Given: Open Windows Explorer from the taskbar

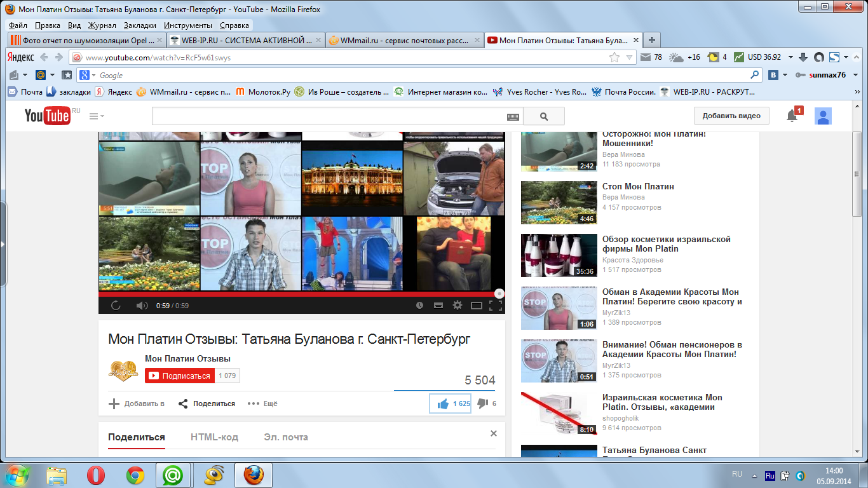Looking at the screenshot, I should (57, 475).
